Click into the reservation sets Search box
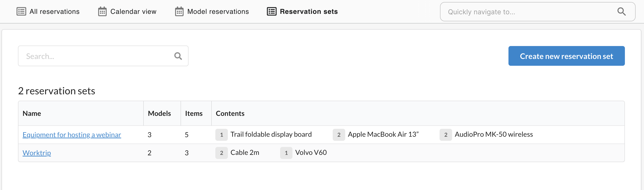Image resolution: width=644 pixels, height=190 pixels. [98, 56]
